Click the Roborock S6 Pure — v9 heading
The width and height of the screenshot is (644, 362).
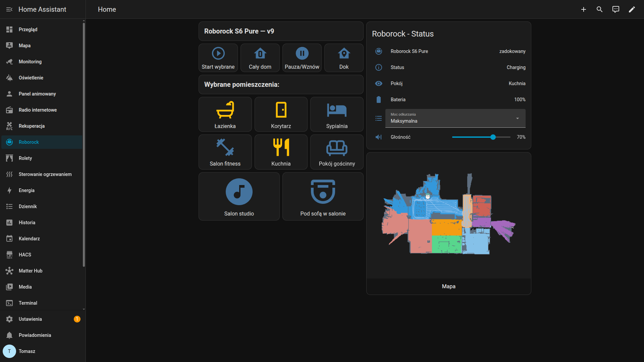tap(239, 31)
